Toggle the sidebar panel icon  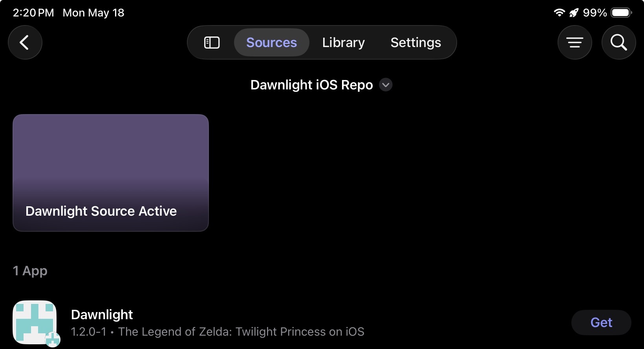point(212,42)
